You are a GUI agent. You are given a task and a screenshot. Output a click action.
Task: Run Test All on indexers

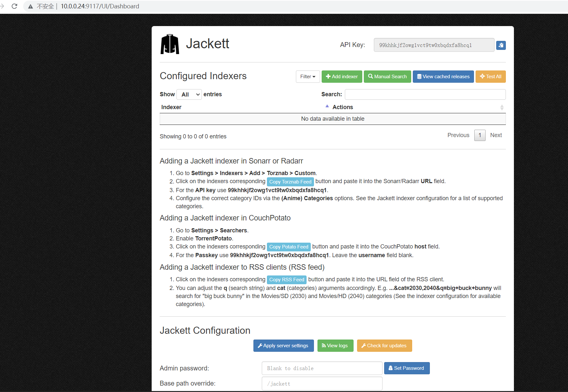pyautogui.click(x=490, y=77)
